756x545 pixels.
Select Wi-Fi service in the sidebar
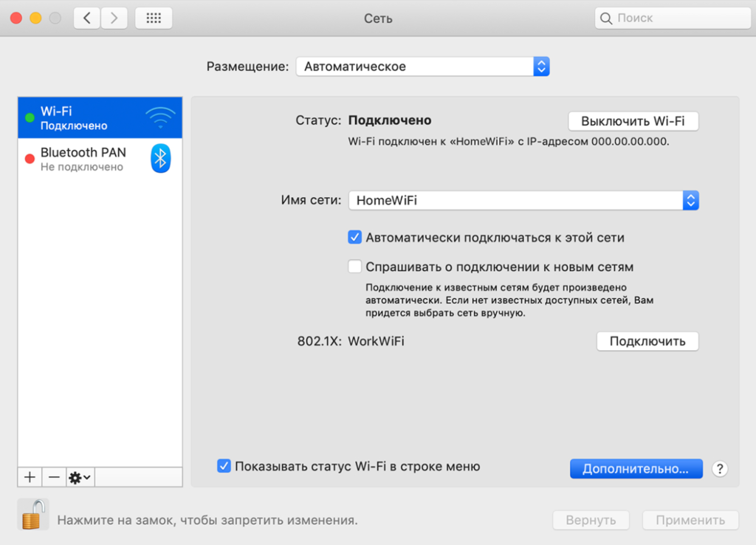[x=81, y=117]
